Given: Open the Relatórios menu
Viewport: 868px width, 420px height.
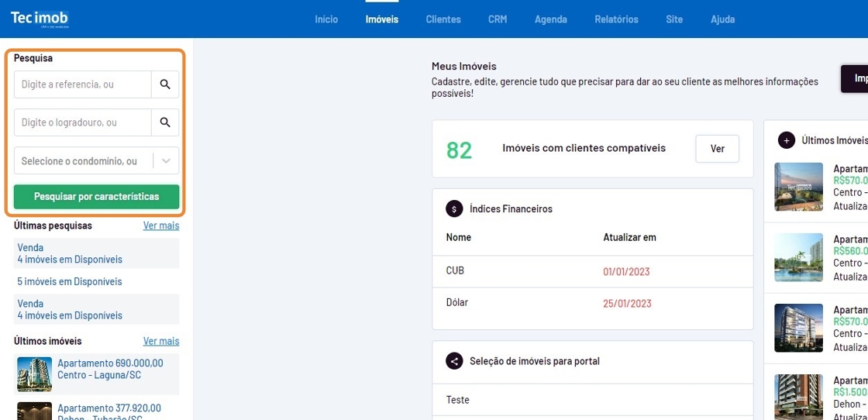Looking at the screenshot, I should coord(616,19).
